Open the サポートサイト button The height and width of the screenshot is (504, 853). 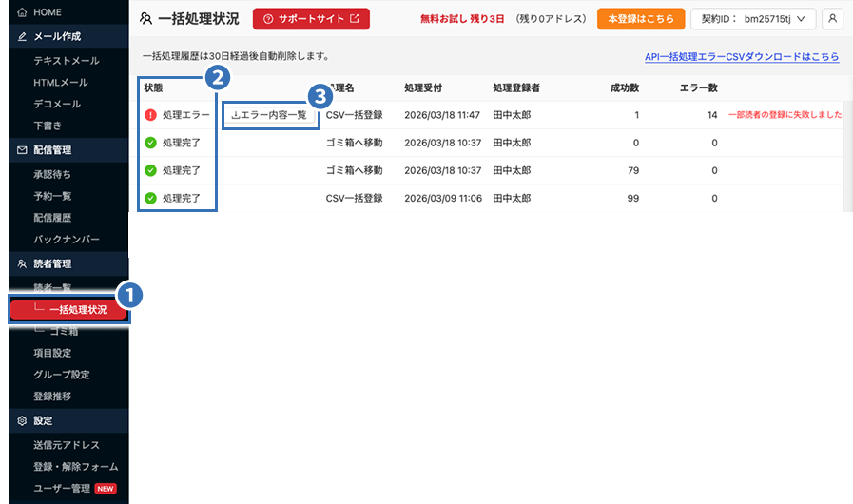point(311,18)
